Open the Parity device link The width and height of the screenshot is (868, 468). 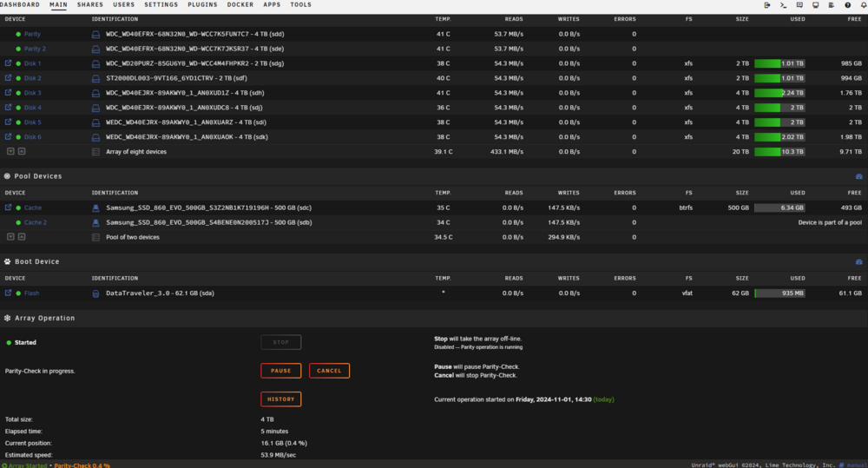click(x=32, y=35)
